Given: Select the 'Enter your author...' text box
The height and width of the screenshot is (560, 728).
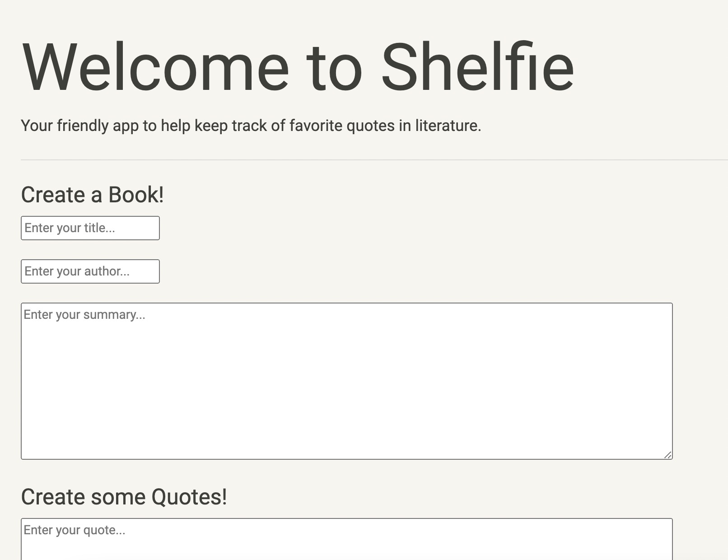Looking at the screenshot, I should pyautogui.click(x=90, y=271).
